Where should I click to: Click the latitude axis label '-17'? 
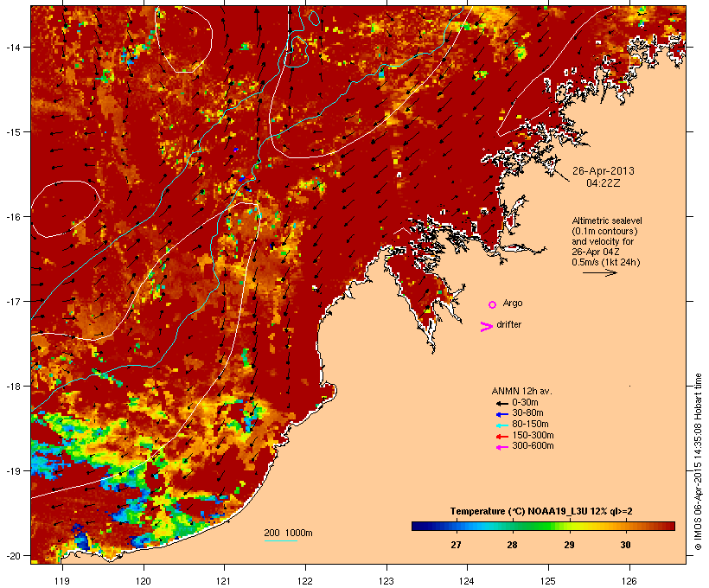tap(12, 301)
